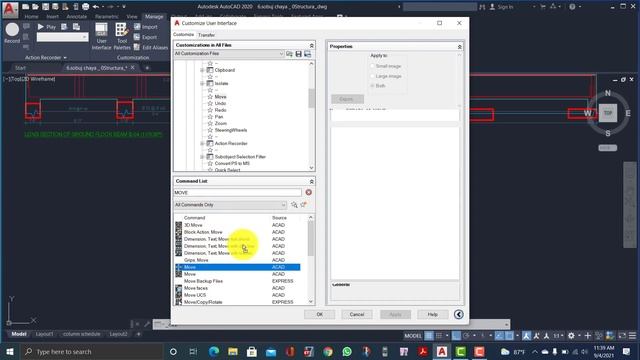Expand the Action Recorder tree node

[x=202, y=143]
